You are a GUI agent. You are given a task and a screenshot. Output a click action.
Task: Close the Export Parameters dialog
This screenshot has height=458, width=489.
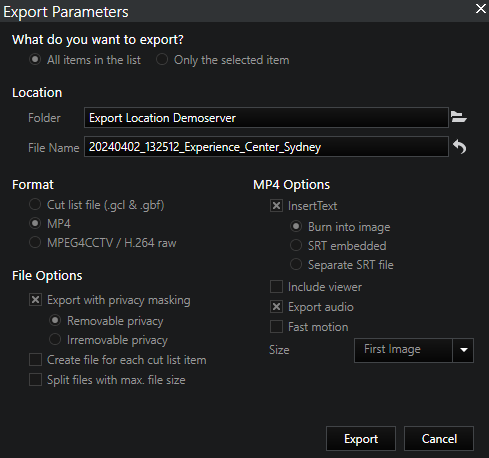(480, 9)
